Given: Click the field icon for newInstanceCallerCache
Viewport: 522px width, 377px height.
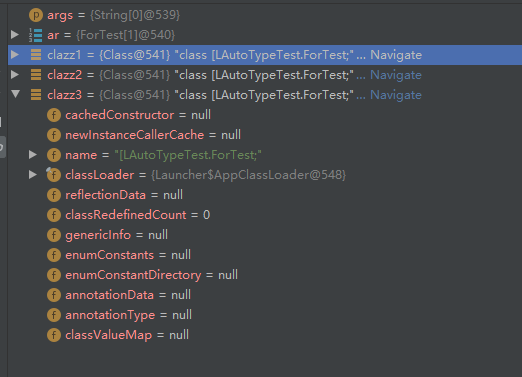Looking at the screenshot, I should click(x=54, y=135).
